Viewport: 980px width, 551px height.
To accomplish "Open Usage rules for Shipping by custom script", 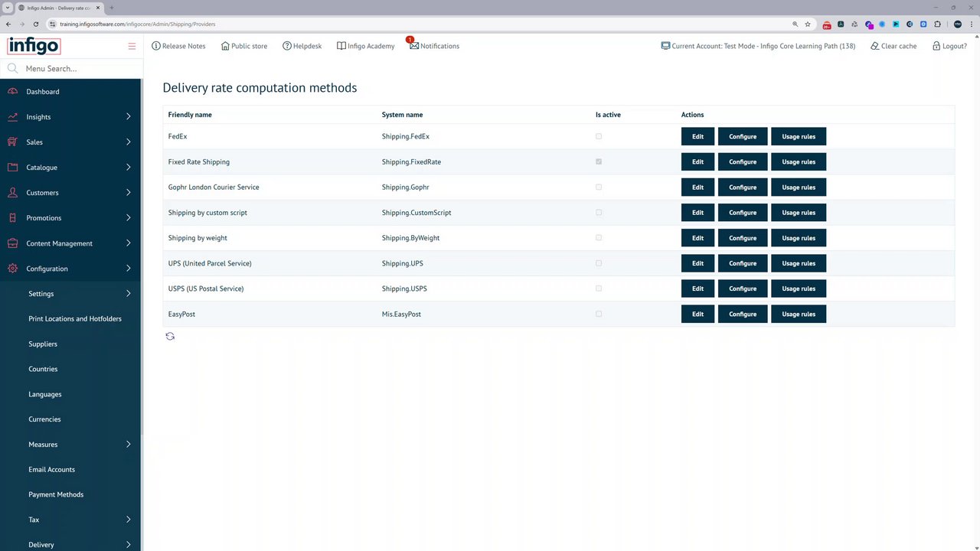I will pyautogui.click(x=799, y=213).
